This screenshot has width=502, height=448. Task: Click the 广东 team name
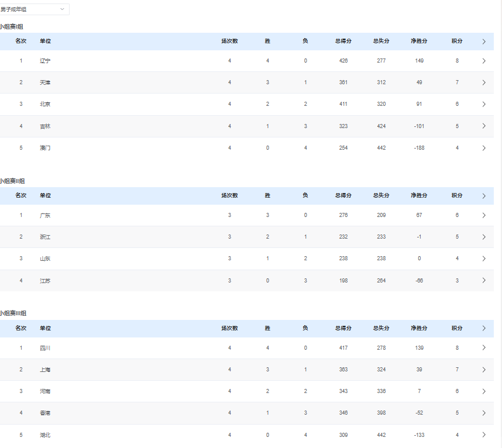[45, 215]
